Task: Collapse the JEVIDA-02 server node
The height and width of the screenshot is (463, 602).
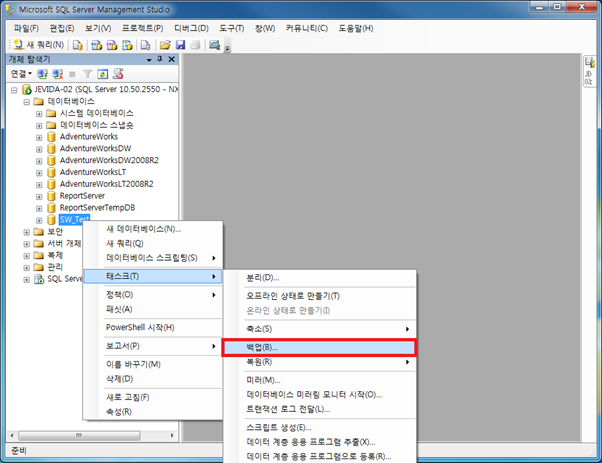Action: [x=14, y=90]
